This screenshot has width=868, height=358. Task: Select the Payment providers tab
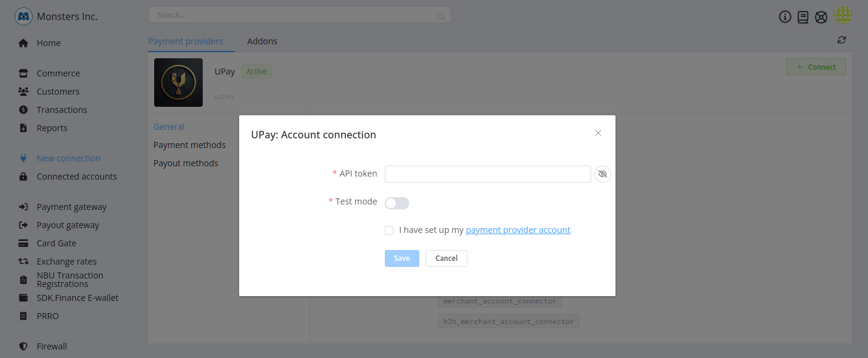[186, 41]
